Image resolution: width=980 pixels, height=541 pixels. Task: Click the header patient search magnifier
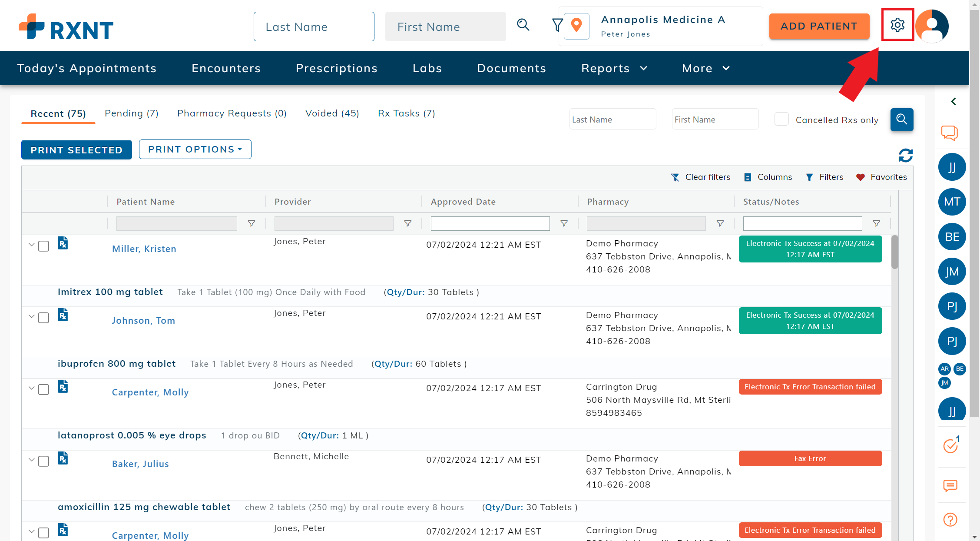point(523,25)
